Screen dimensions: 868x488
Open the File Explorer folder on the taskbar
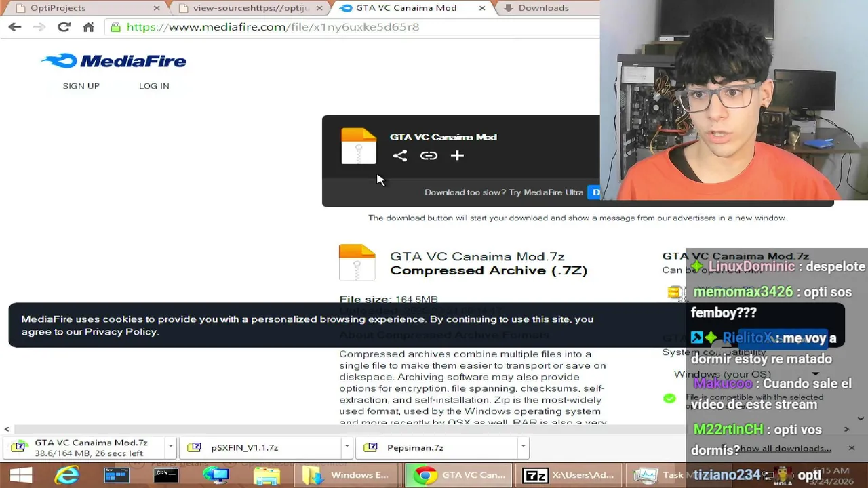[267, 475]
